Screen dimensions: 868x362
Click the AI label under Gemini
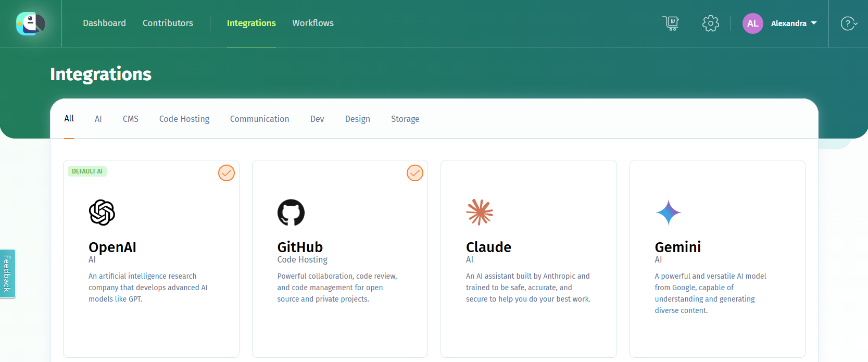(659, 260)
